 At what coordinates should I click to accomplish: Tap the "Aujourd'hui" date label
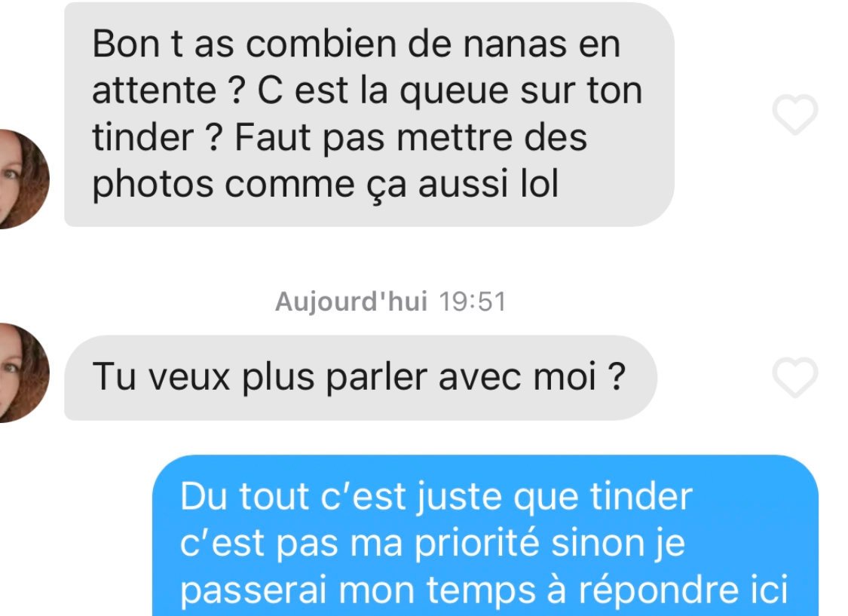351,302
